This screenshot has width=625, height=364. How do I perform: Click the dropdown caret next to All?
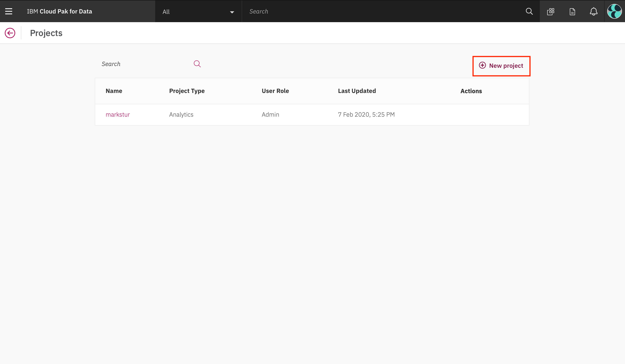(232, 12)
